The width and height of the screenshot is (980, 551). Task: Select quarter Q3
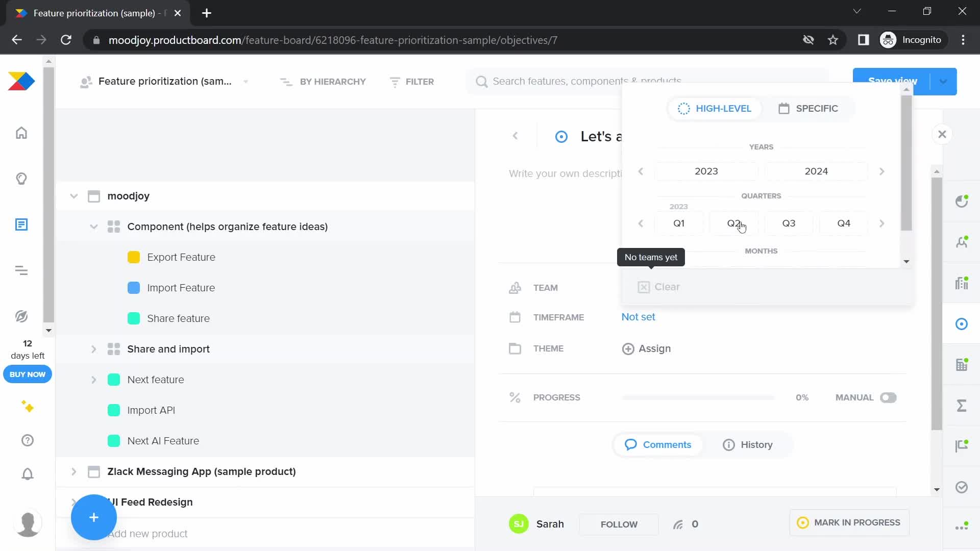pos(789,223)
